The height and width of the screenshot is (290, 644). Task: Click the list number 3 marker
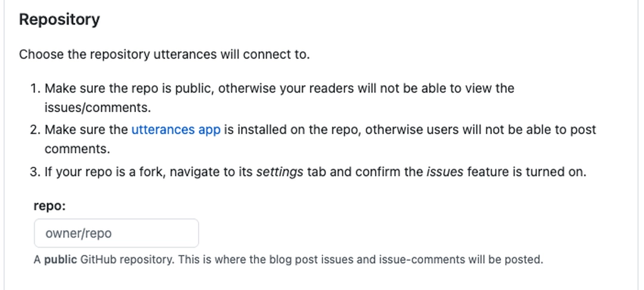pyautogui.click(x=36, y=172)
